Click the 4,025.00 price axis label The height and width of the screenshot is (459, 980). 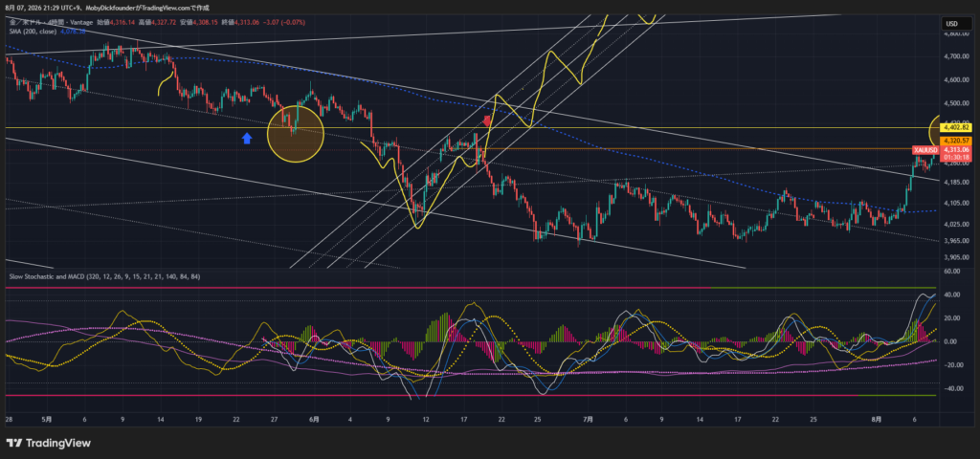(955, 224)
